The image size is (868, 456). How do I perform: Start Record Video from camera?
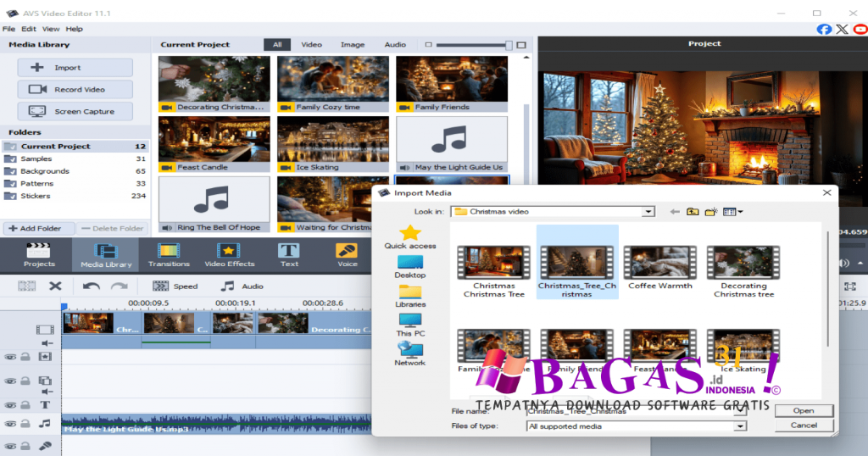[x=75, y=89]
